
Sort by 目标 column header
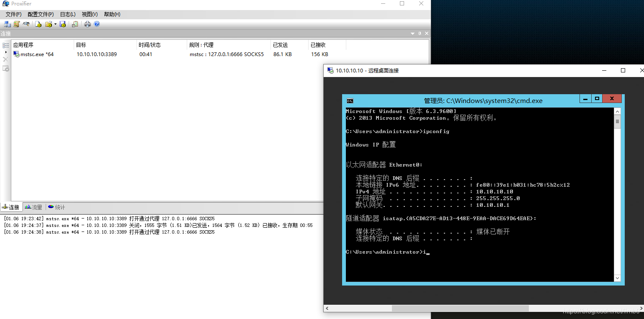coord(106,45)
